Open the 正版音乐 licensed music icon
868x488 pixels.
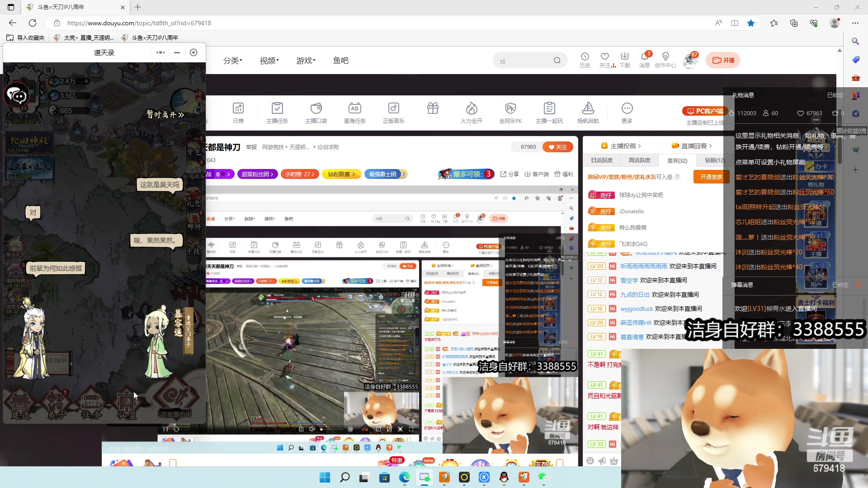pos(394,112)
